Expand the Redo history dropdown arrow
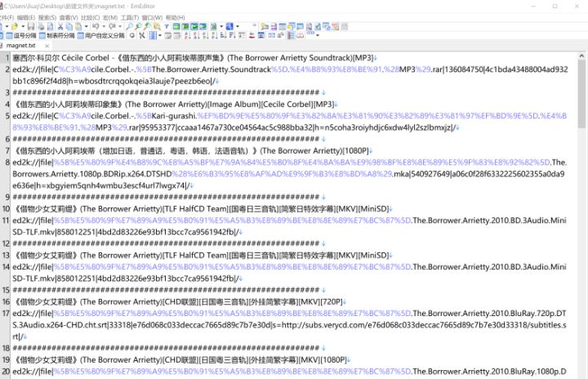Screen dimensions: 588x379 120,26
